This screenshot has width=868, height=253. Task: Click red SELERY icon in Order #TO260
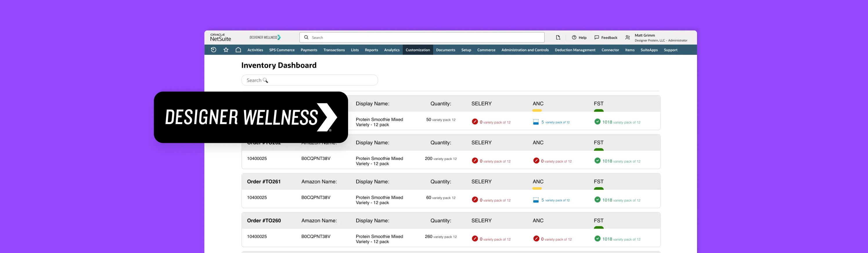point(475,239)
